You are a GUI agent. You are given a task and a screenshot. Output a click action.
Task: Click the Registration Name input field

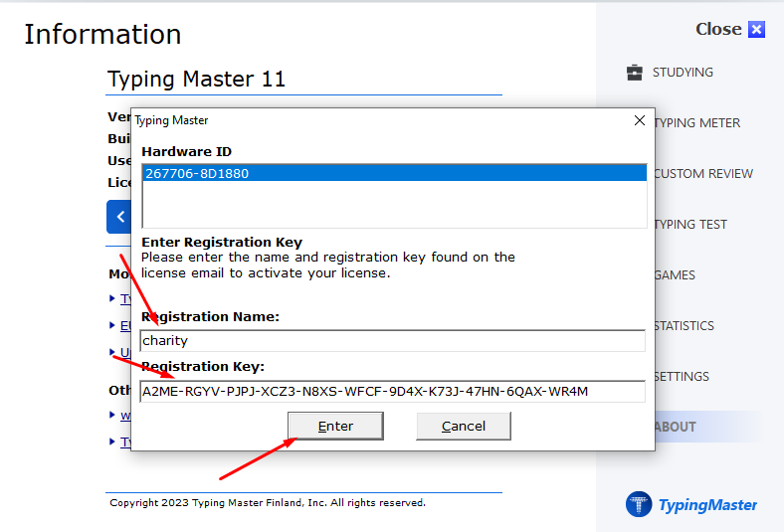(x=393, y=341)
